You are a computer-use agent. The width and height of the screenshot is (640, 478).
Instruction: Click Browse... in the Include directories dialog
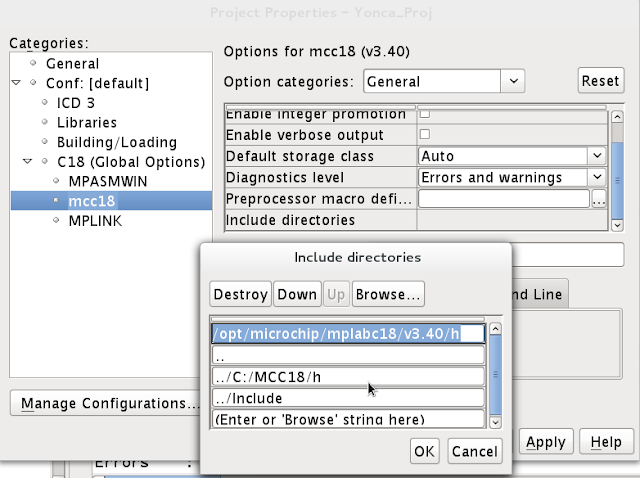387,294
